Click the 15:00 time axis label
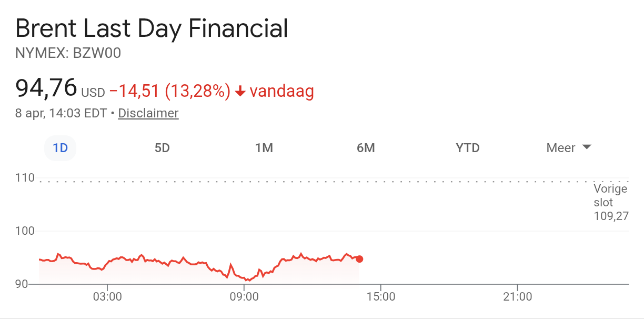644x329 pixels. [381, 297]
